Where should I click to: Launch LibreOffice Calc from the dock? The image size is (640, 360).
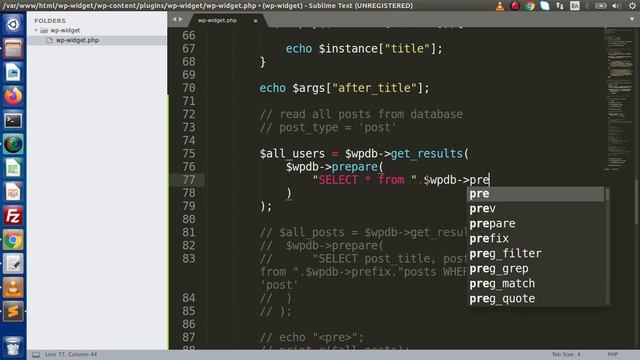tap(13, 168)
